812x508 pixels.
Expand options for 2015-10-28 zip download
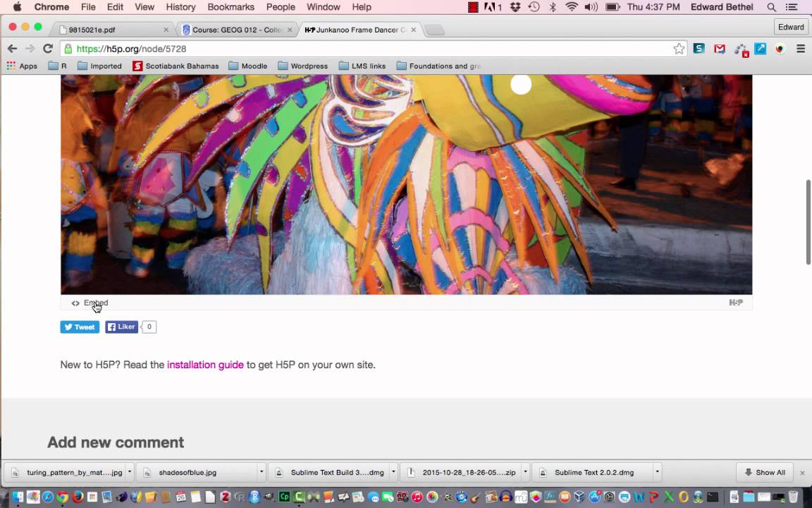point(526,472)
